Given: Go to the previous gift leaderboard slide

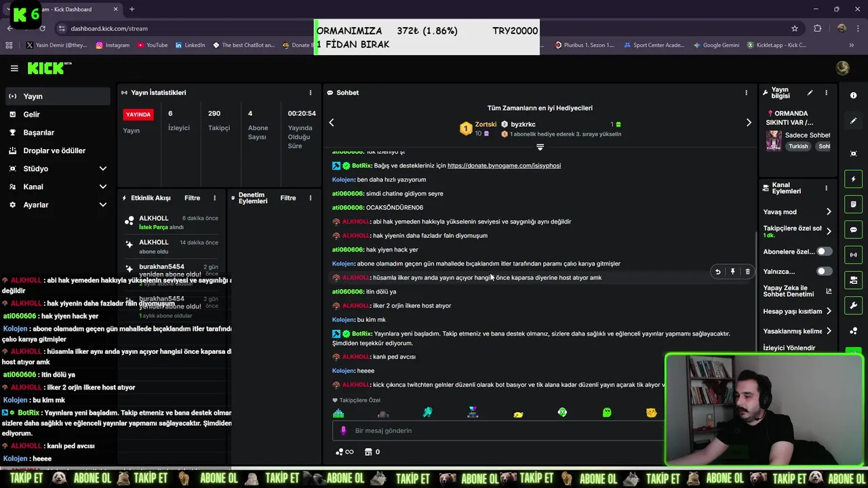Looking at the screenshot, I should point(332,123).
